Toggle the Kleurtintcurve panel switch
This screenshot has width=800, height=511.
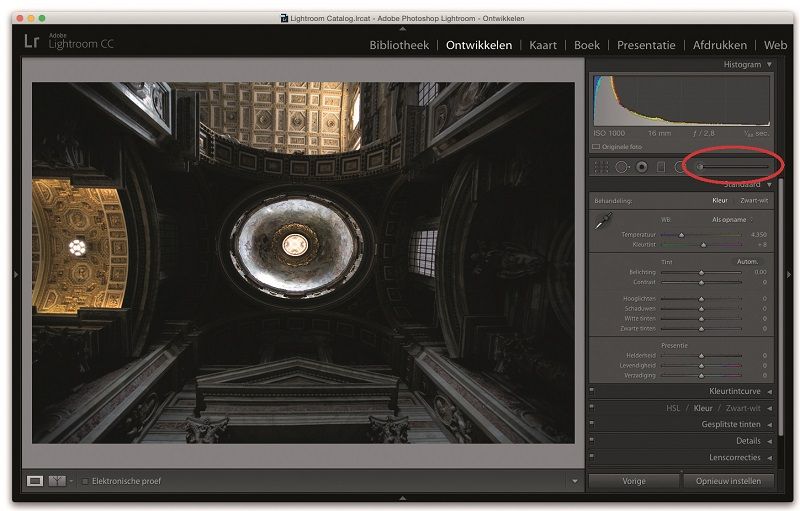[x=592, y=391]
